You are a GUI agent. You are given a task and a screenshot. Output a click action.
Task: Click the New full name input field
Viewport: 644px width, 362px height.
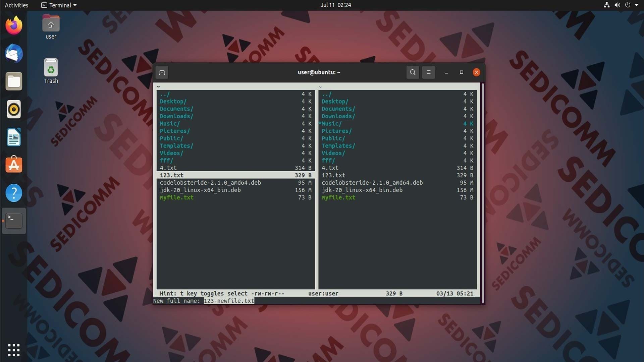click(229, 301)
